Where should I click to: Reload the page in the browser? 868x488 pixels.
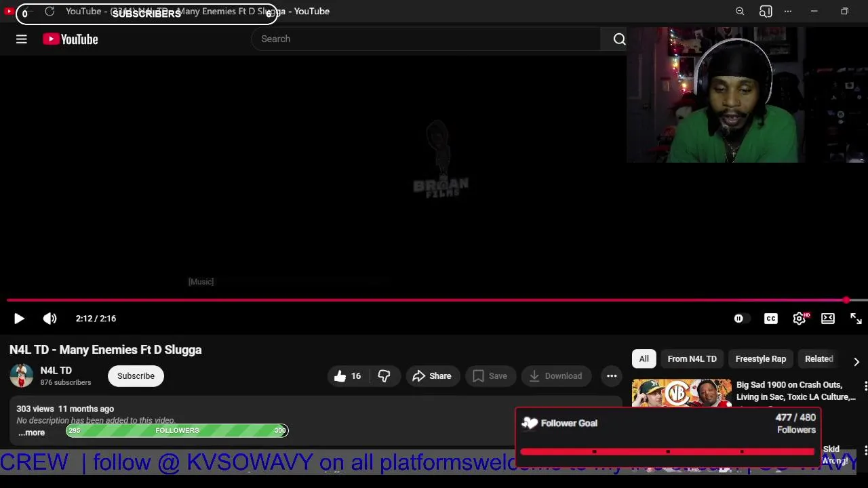(50, 12)
